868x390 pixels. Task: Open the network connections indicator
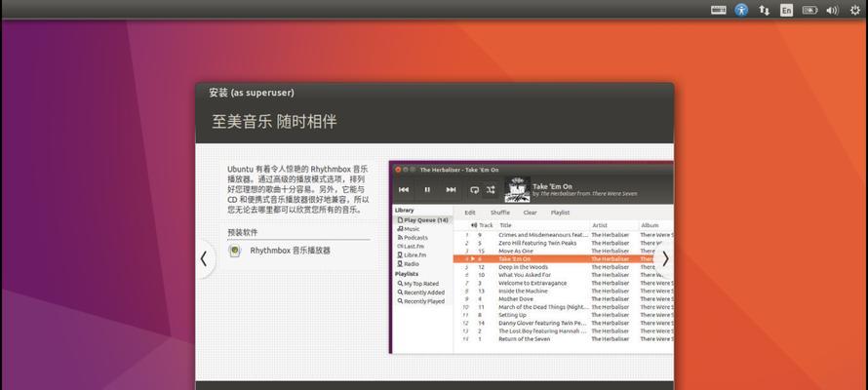click(x=764, y=10)
